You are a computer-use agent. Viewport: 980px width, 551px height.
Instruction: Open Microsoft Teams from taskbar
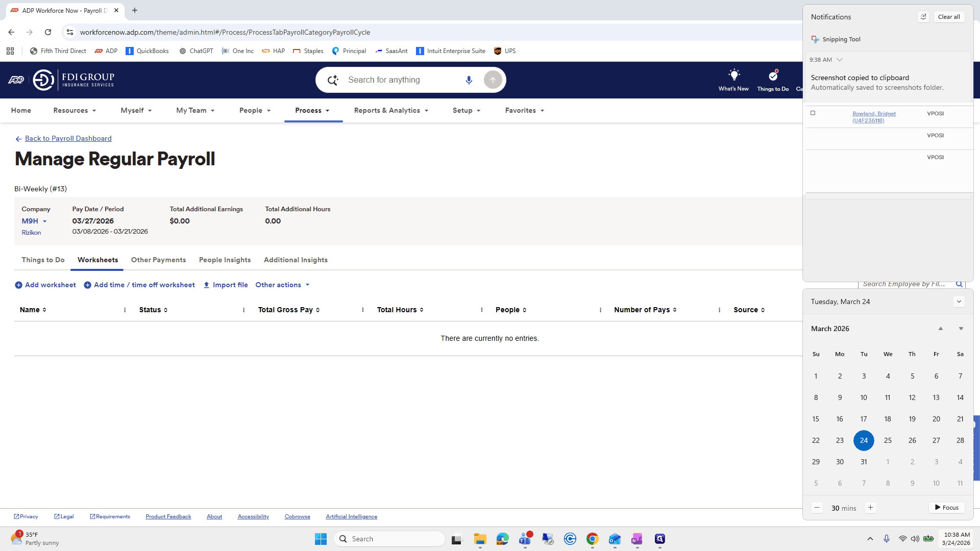[525, 539]
